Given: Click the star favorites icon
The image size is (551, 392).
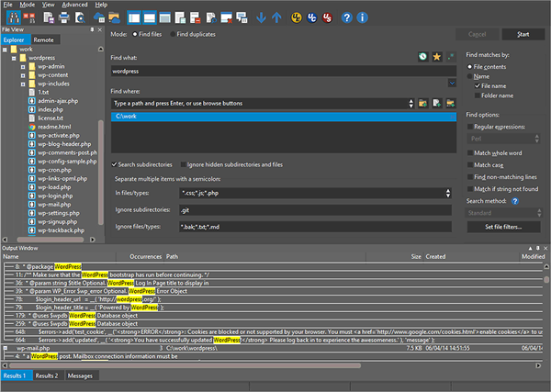Looking at the screenshot, I should coord(436,57).
